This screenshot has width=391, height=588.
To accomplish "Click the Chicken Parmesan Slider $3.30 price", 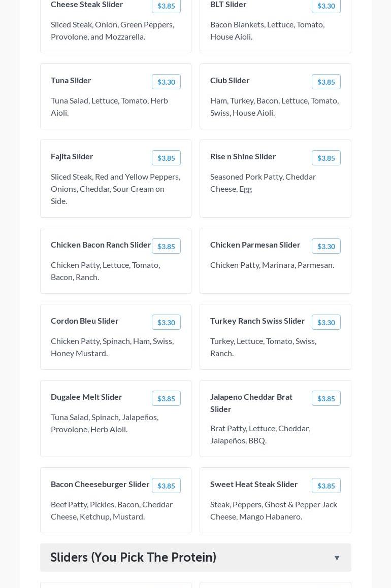I will point(326,246).
